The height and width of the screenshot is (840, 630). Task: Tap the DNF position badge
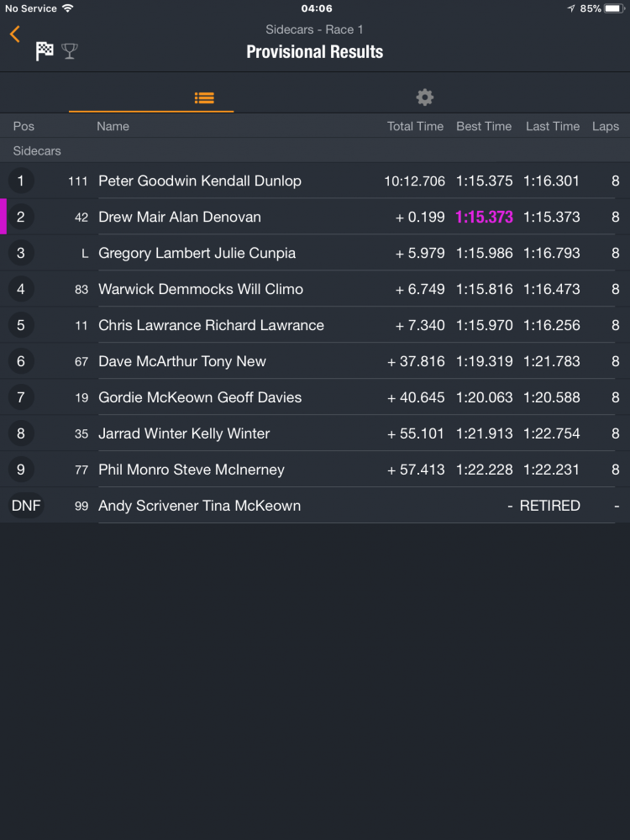[x=26, y=506]
